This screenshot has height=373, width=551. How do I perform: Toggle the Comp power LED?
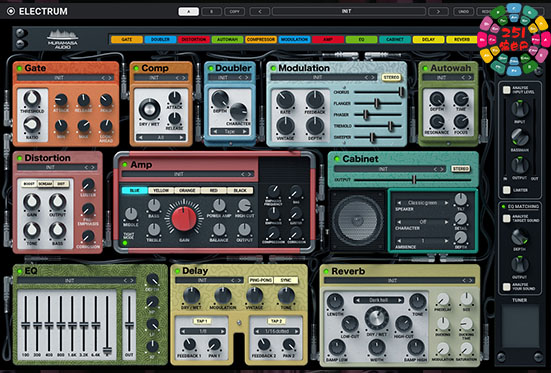click(136, 68)
